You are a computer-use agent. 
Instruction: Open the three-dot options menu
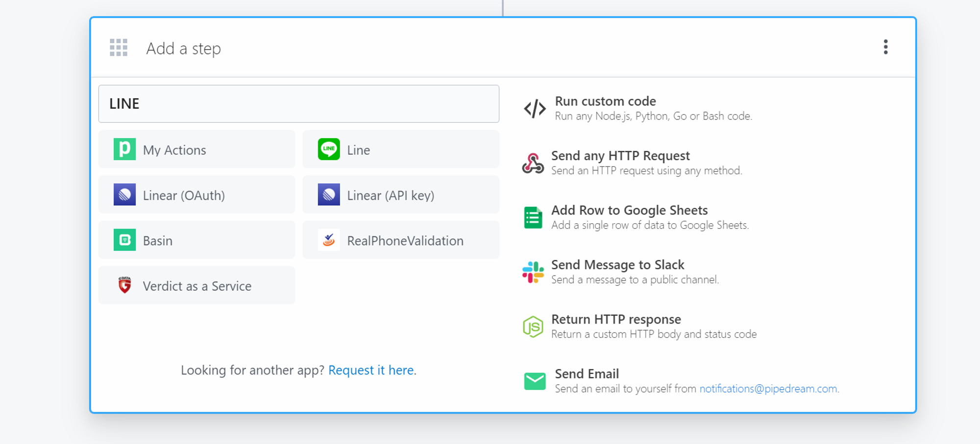coord(885,47)
